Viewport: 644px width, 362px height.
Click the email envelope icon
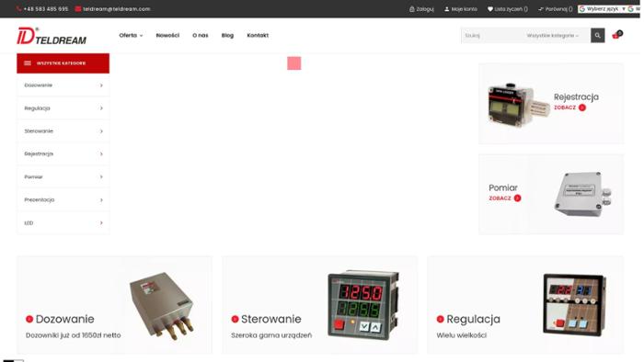(x=78, y=8)
